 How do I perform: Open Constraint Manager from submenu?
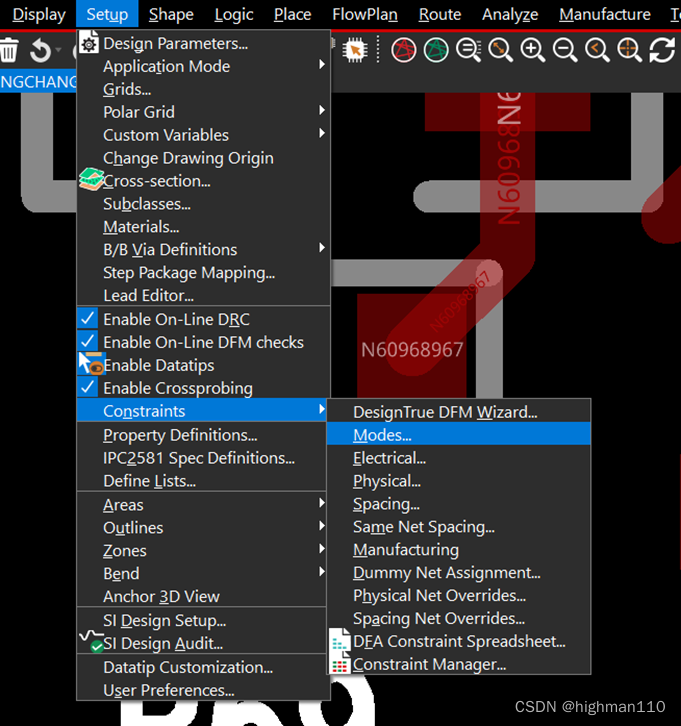point(429,664)
